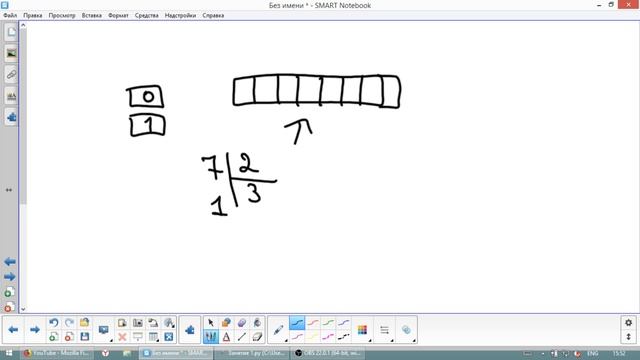
Task: Click the sidebar next page blue arrow
Action: (10, 277)
